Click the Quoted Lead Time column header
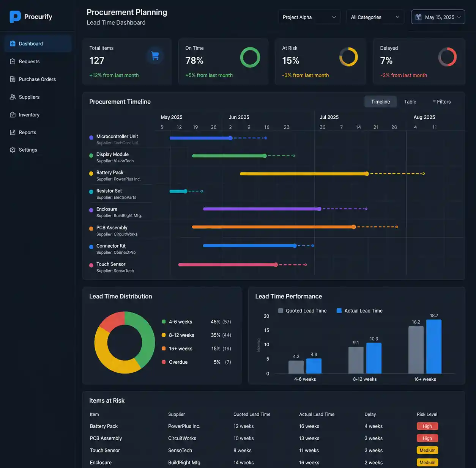Screen dimensions: 476x468 click(x=252, y=414)
